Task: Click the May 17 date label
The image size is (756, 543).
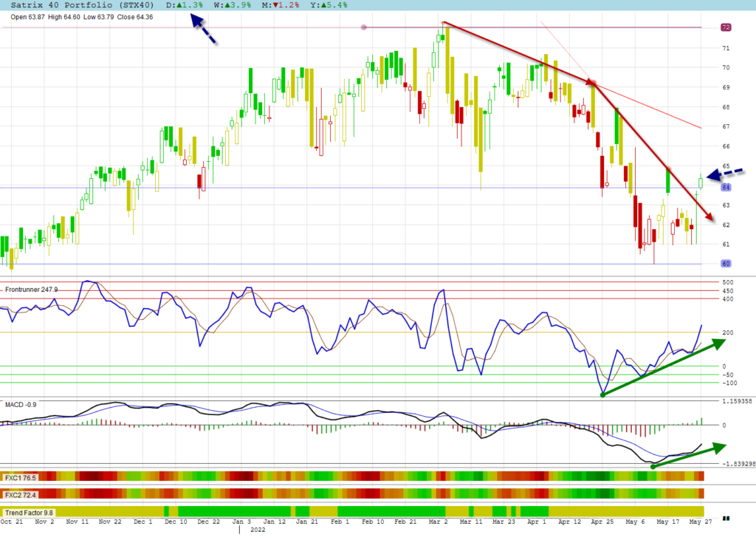Action: coord(667,522)
